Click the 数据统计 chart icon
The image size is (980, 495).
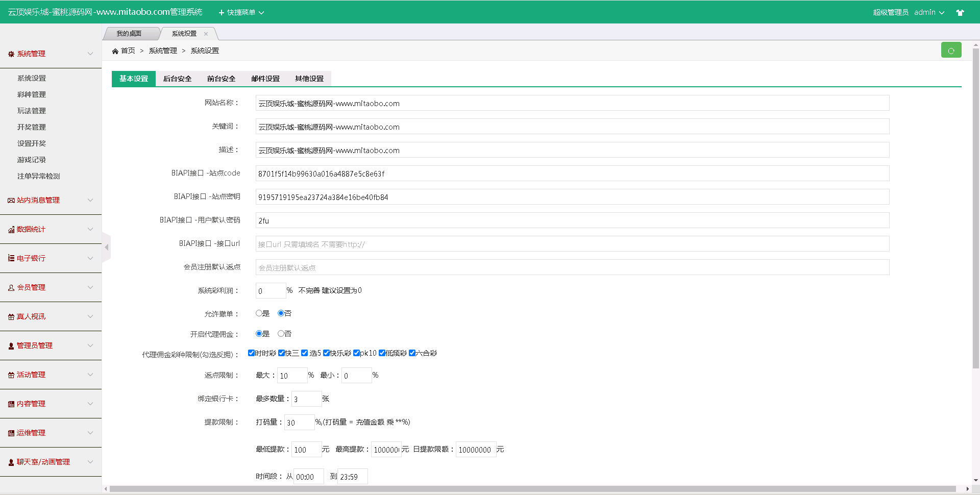[x=11, y=230]
